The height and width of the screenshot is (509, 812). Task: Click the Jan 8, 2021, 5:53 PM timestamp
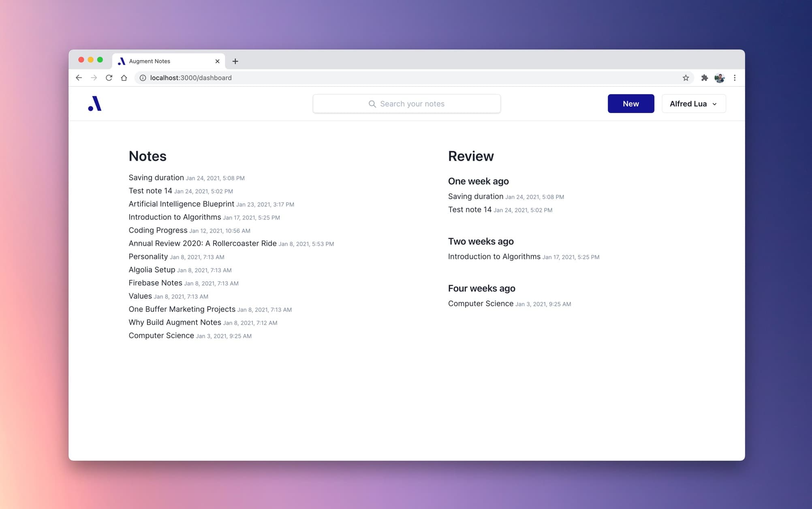coord(306,244)
